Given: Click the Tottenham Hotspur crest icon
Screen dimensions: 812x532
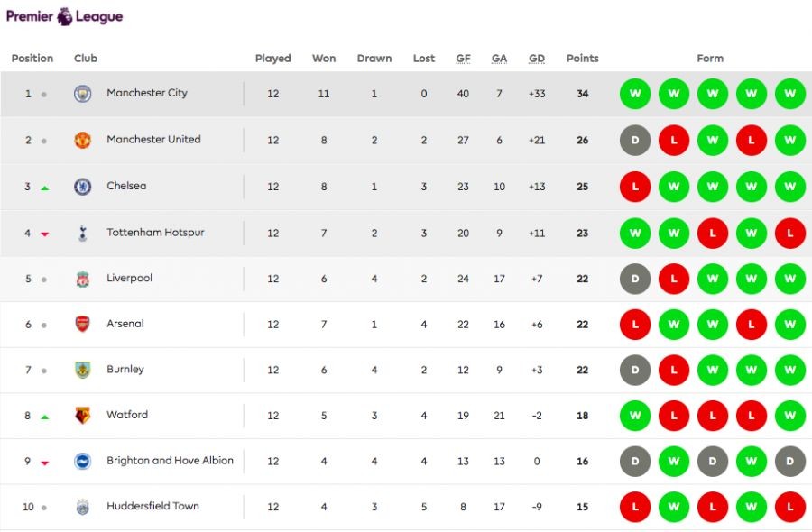Looking at the screenshot, I should (83, 233).
